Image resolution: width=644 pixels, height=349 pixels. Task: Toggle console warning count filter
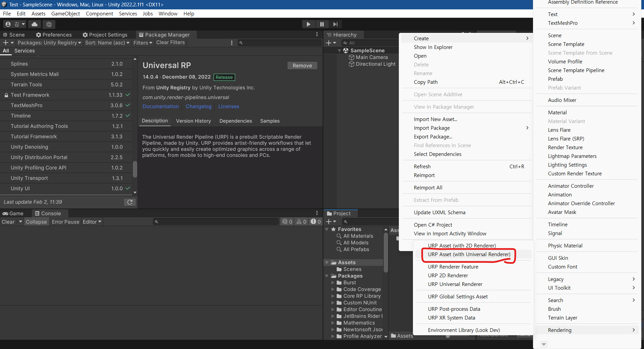click(x=301, y=222)
